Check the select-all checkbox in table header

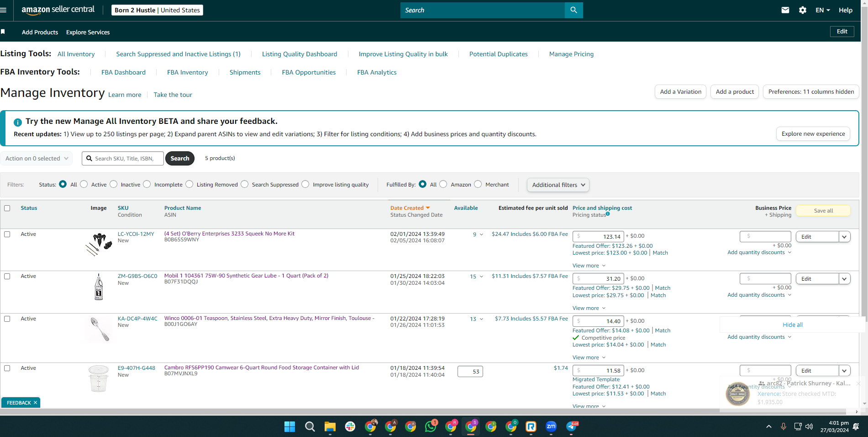click(x=7, y=208)
